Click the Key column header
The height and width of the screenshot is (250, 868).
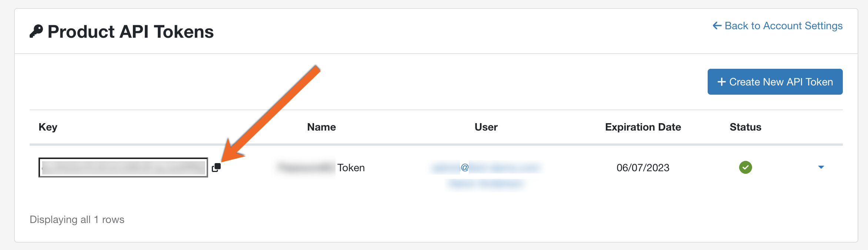48,127
